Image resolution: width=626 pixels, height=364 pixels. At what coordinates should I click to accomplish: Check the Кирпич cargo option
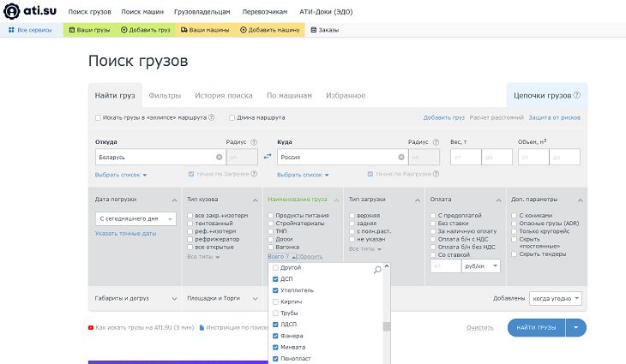[275, 302]
